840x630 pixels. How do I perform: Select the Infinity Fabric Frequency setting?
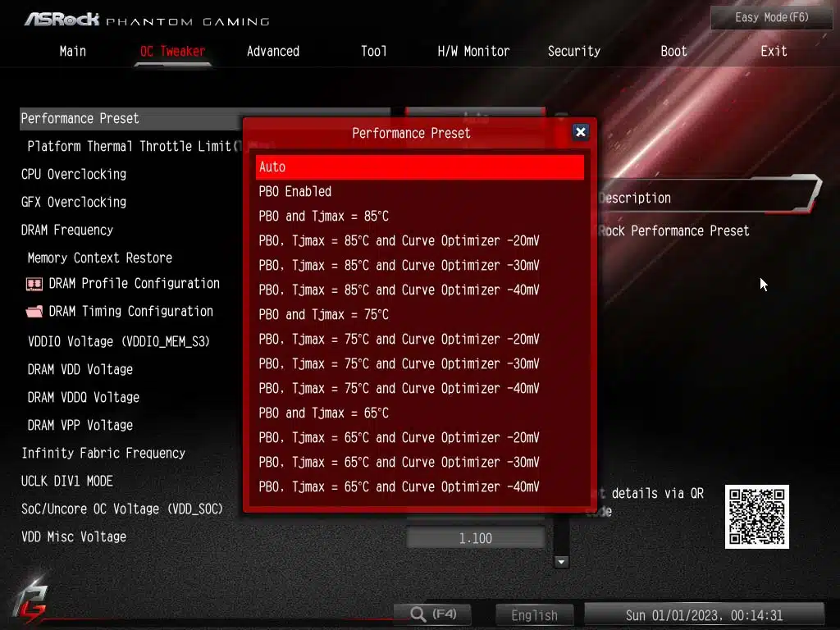(x=103, y=453)
